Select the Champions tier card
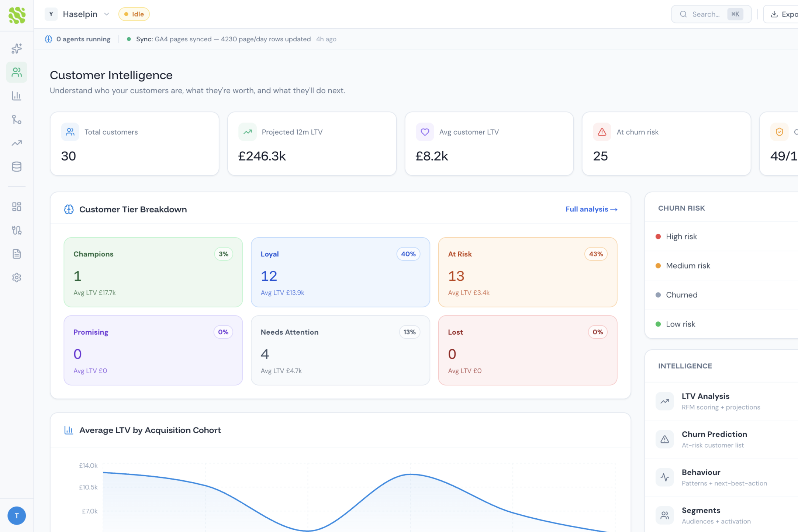 [x=153, y=272]
